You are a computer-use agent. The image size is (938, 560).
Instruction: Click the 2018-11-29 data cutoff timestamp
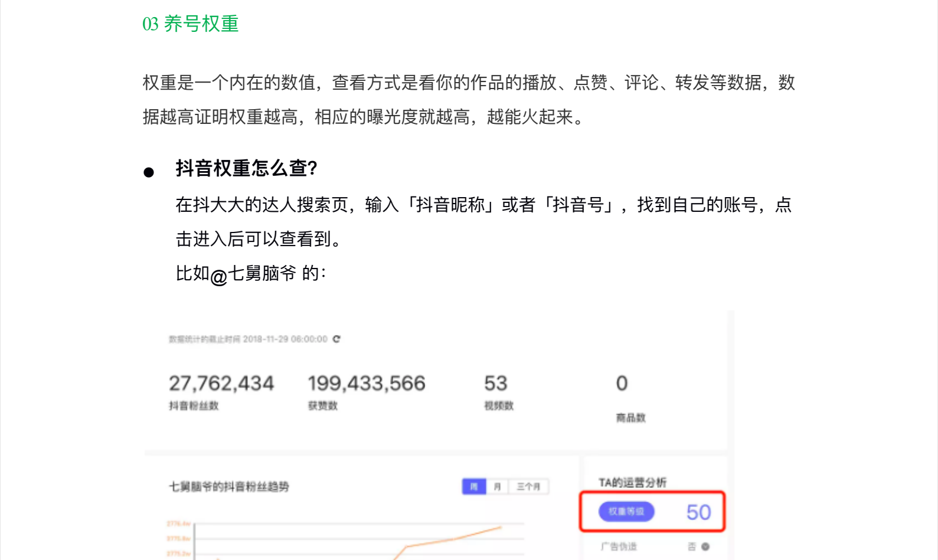point(285,339)
